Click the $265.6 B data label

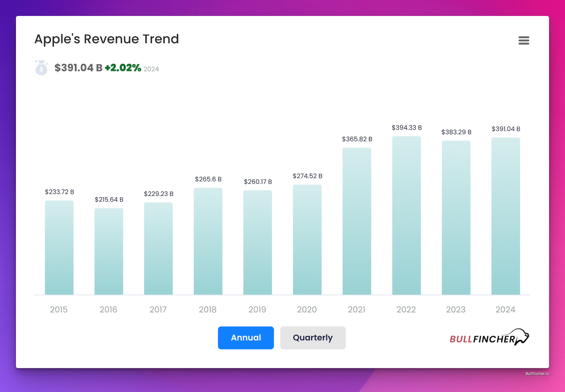pos(208,179)
